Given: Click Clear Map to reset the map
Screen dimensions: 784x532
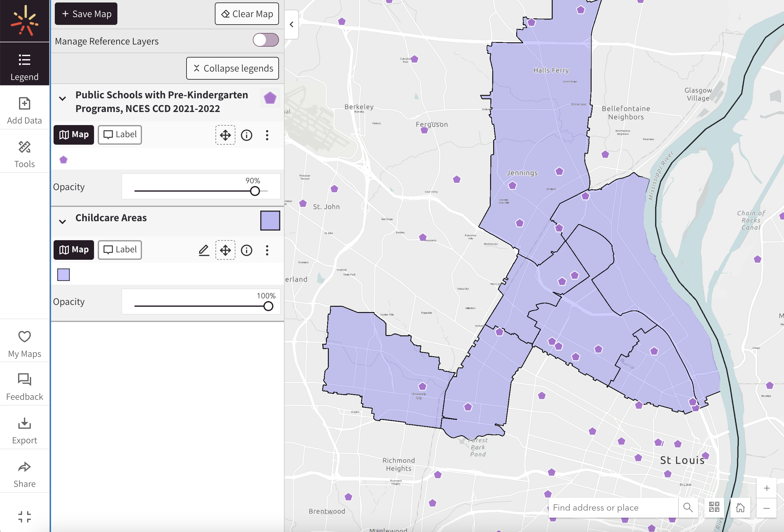Looking at the screenshot, I should click(247, 13).
